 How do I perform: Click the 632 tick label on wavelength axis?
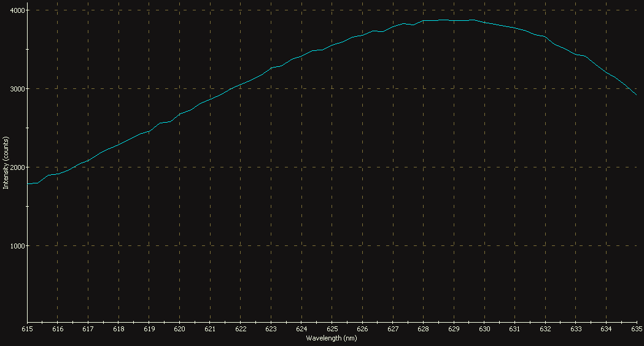[545, 329]
